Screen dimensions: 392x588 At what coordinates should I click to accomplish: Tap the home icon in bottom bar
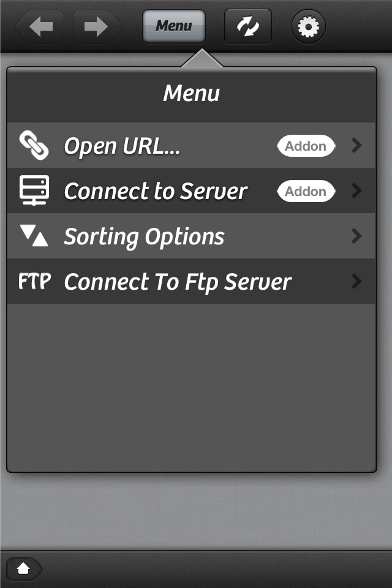23,568
